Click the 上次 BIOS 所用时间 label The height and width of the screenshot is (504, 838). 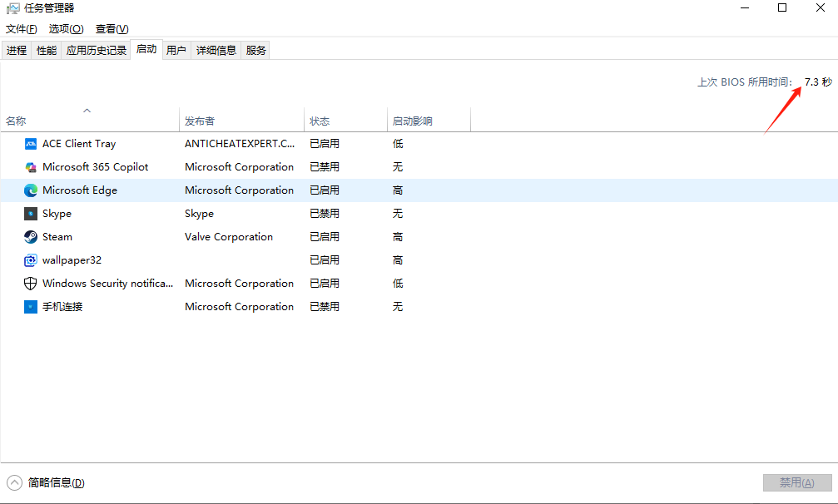coord(745,82)
